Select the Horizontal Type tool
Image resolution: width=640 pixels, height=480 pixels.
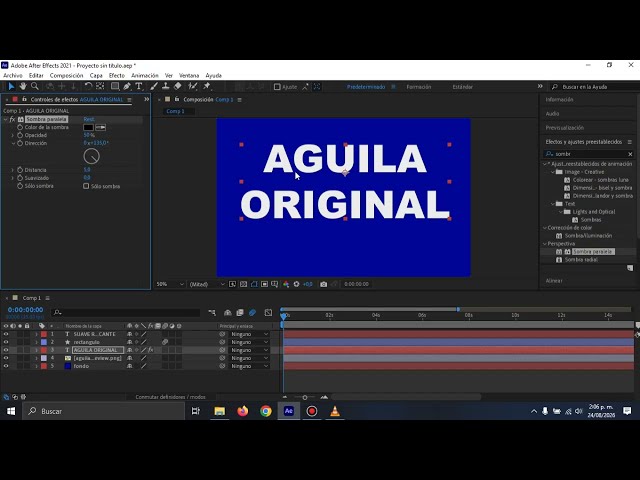(x=139, y=86)
